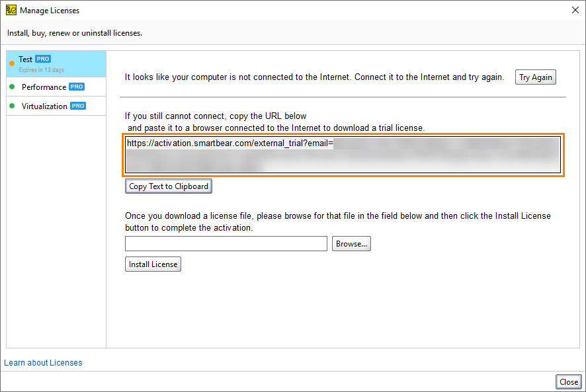Click Copy Text to Clipboard

point(168,186)
